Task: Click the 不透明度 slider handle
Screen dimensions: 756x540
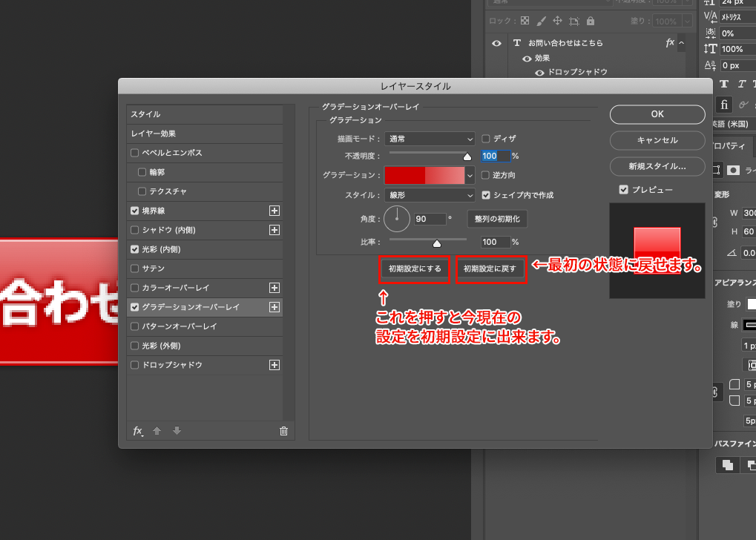Action: [x=467, y=157]
